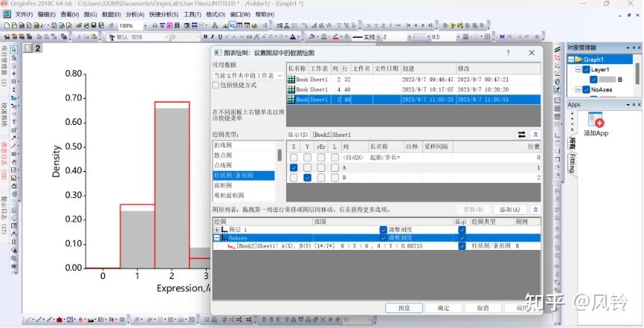
Task: Check the yEr checkbox for column B
Action: (x=321, y=178)
